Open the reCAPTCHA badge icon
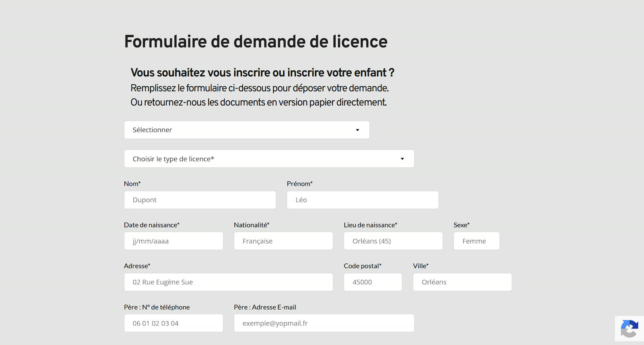 (x=630, y=329)
